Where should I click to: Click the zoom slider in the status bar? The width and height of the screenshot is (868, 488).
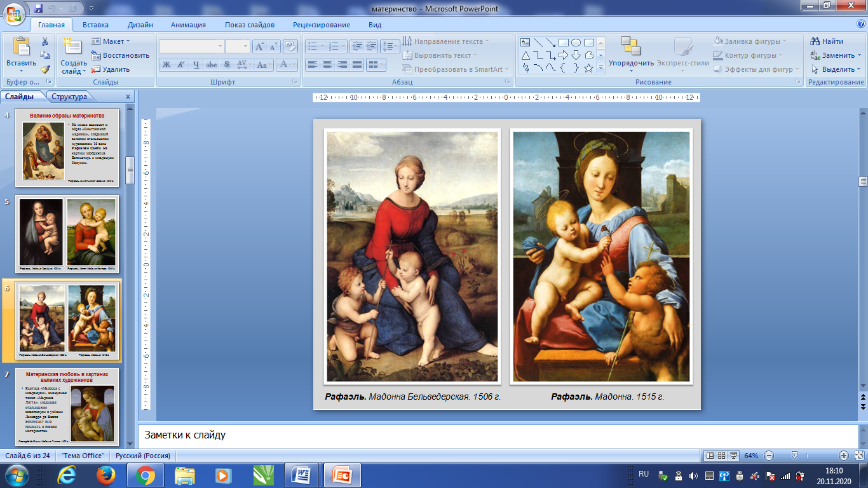click(794, 456)
